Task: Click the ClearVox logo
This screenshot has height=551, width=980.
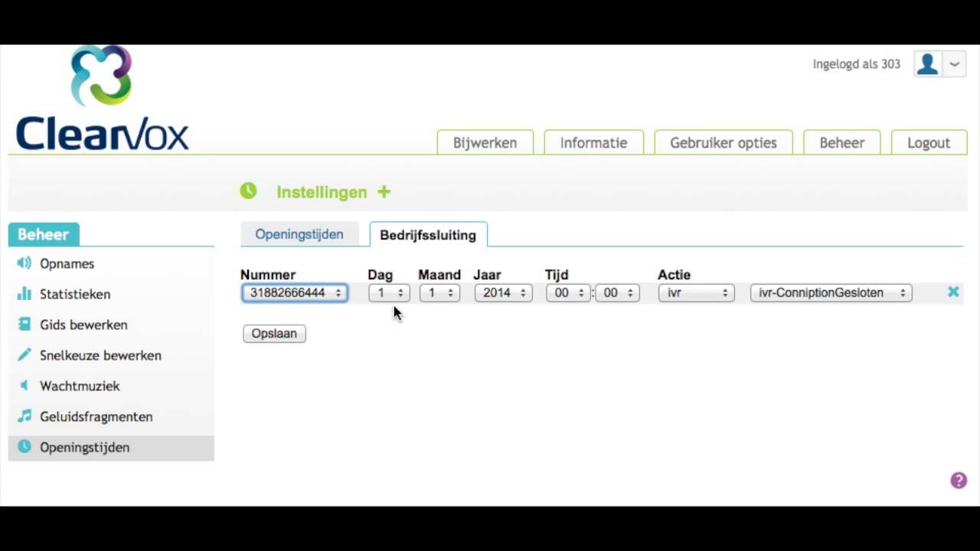Action: click(102, 98)
